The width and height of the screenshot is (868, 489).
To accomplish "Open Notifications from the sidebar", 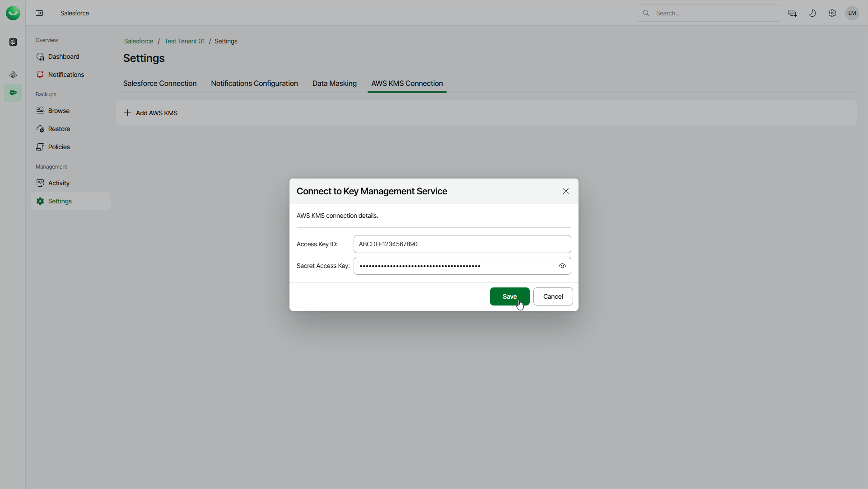I will [66, 75].
